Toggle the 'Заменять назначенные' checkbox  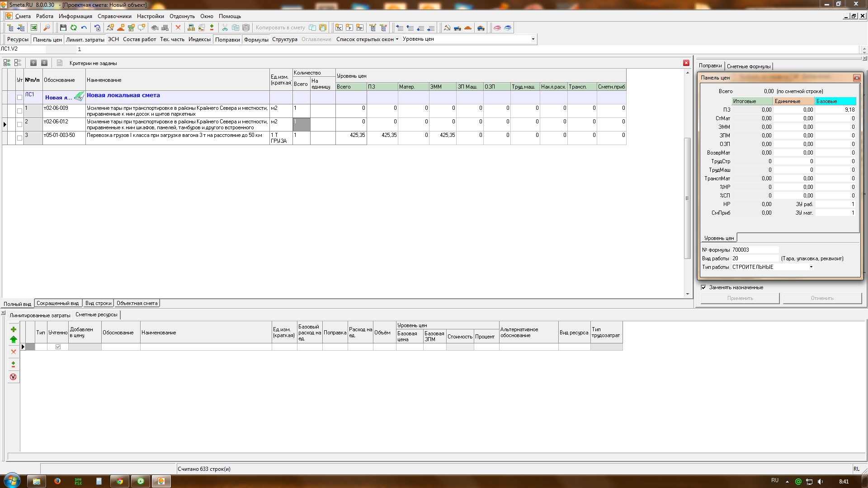pos(703,287)
